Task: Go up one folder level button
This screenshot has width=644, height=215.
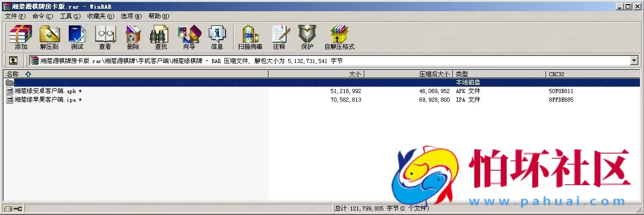Action: pos(13,60)
